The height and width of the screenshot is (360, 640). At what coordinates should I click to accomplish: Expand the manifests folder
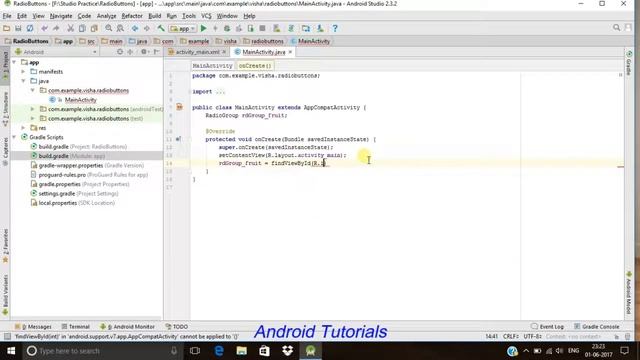pyautogui.click(x=23, y=72)
